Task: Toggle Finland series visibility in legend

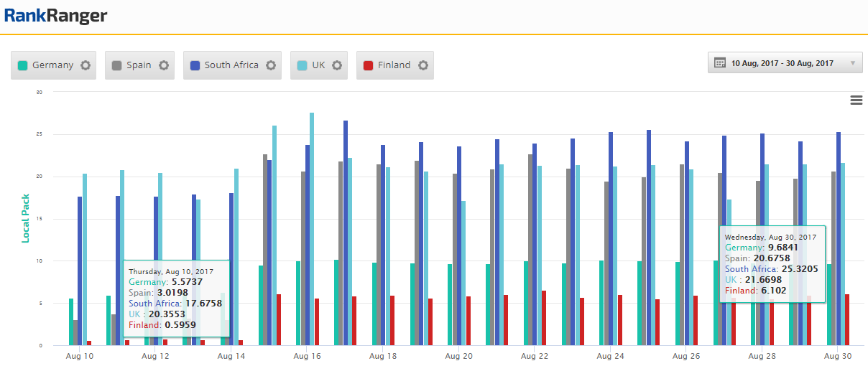Action: (394, 65)
